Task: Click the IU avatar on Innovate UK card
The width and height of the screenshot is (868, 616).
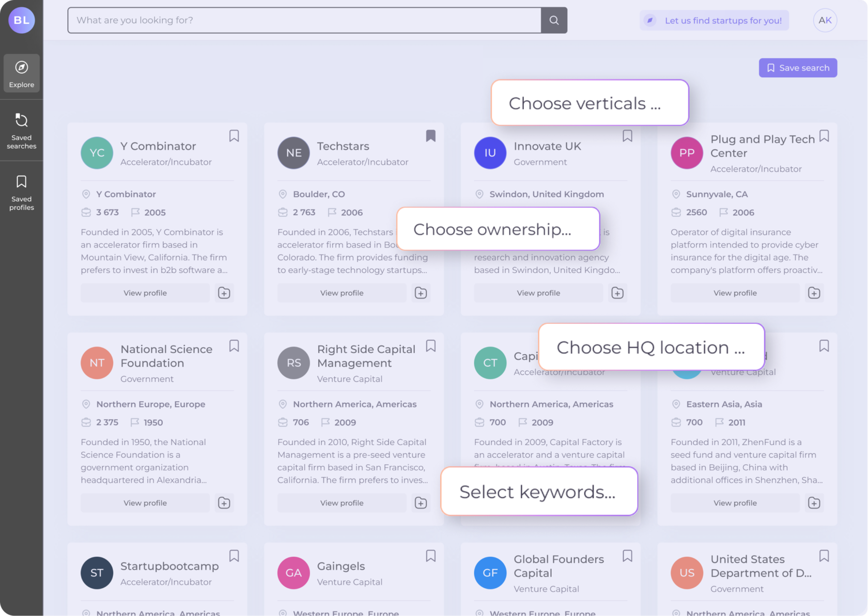Action: click(x=490, y=153)
